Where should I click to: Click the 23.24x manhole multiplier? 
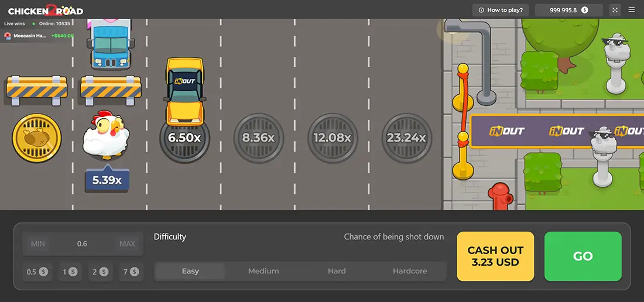[406, 138]
